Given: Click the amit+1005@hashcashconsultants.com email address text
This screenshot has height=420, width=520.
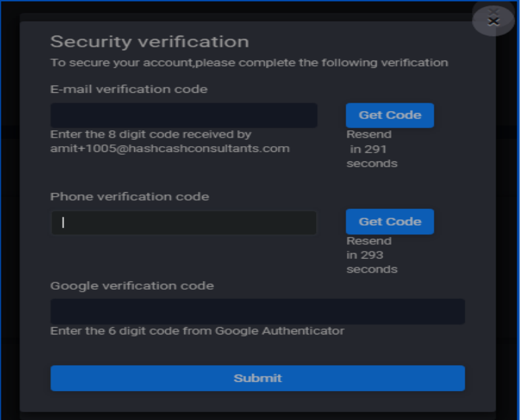Looking at the screenshot, I should 170,148.
